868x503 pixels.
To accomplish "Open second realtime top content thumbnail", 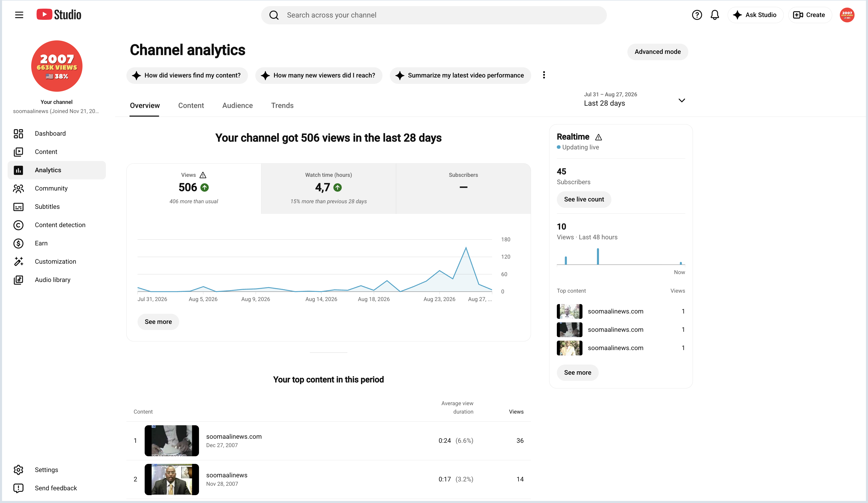I will (569, 329).
